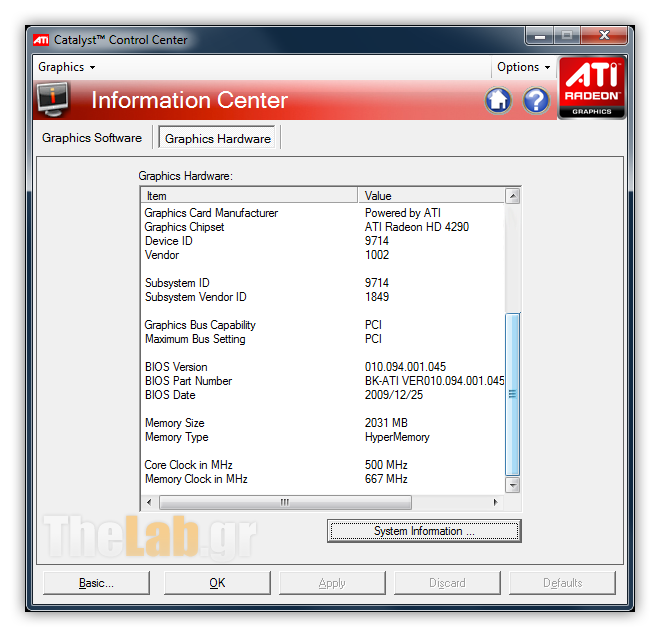
Task: Open the Options dropdown menu
Action: click(x=523, y=67)
